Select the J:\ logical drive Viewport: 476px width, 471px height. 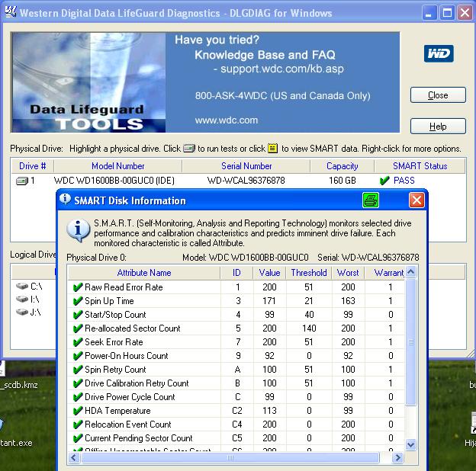point(28,312)
